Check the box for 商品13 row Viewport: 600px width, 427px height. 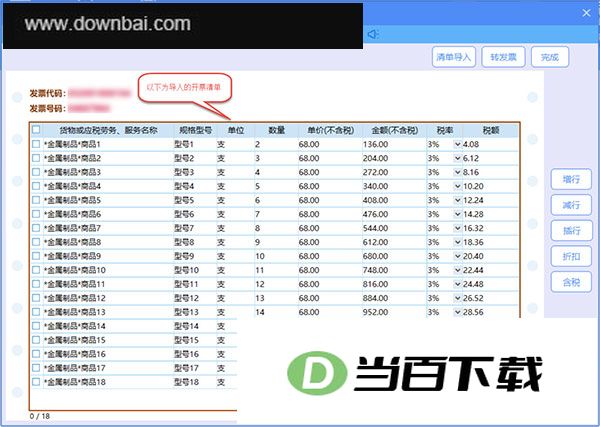[x=36, y=311]
